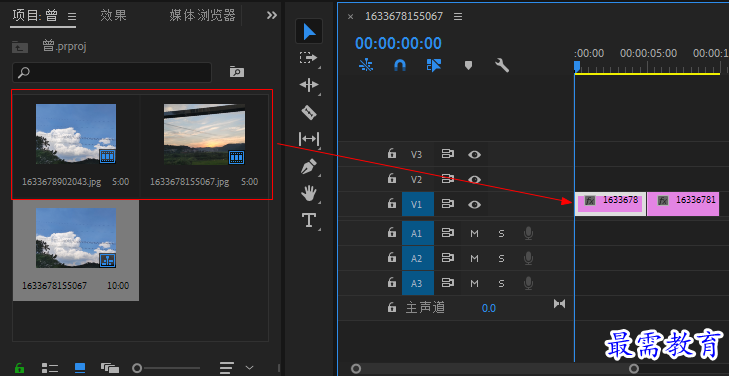
Task: Select the Type (T) tool
Action: pyautogui.click(x=310, y=219)
